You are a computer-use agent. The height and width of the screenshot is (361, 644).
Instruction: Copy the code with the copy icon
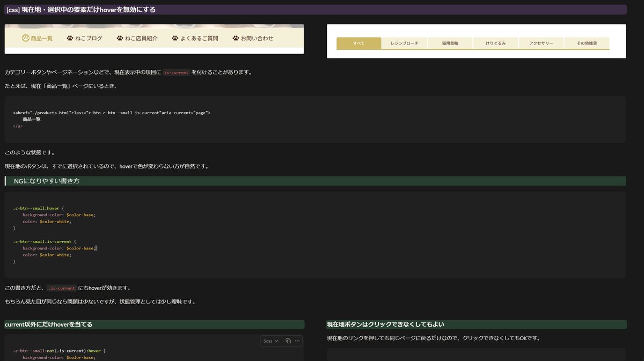pyautogui.click(x=288, y=341)
